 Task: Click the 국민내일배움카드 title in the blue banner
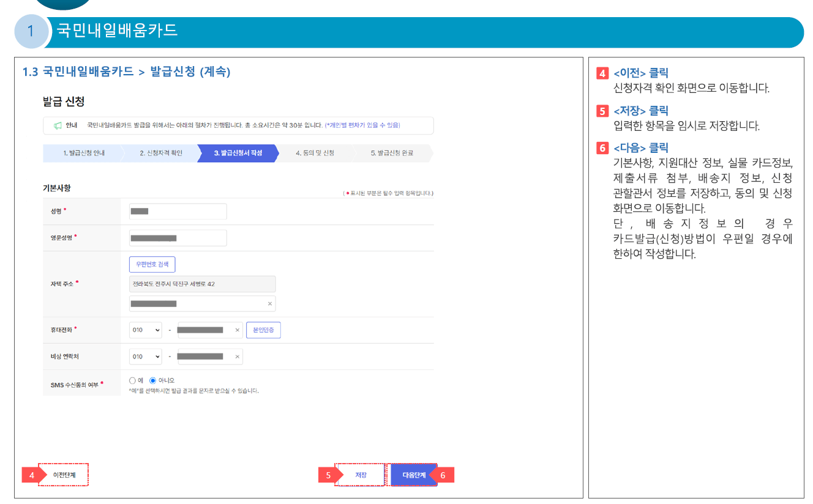(117, 31)
